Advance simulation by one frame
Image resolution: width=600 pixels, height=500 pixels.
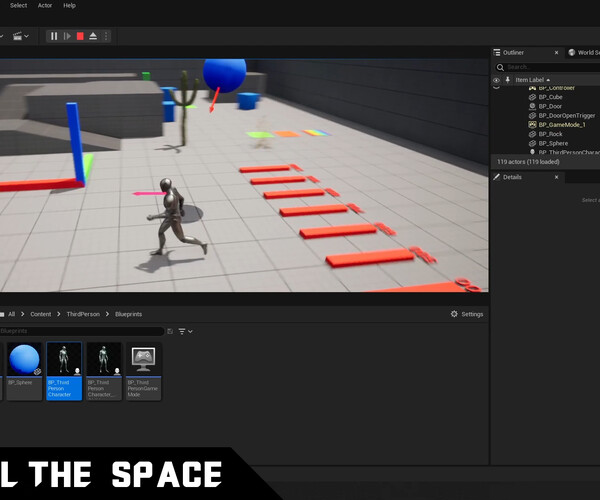(67, 36)
